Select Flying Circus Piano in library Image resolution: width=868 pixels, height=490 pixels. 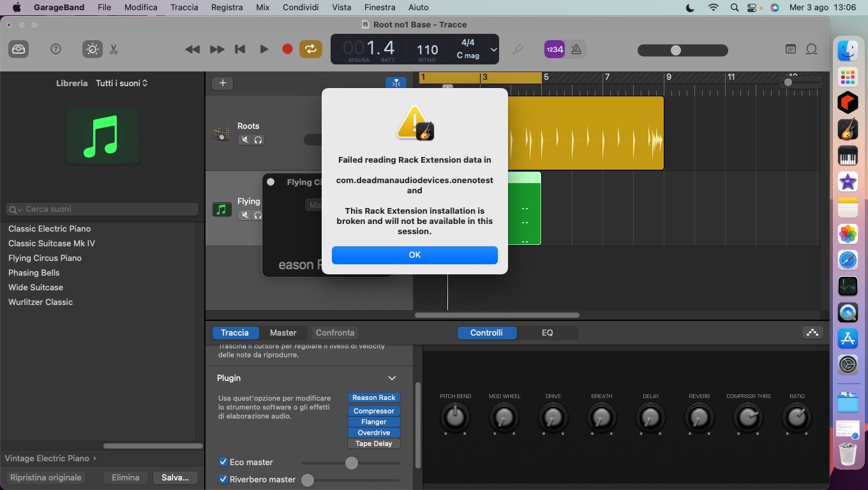point(45,258)
